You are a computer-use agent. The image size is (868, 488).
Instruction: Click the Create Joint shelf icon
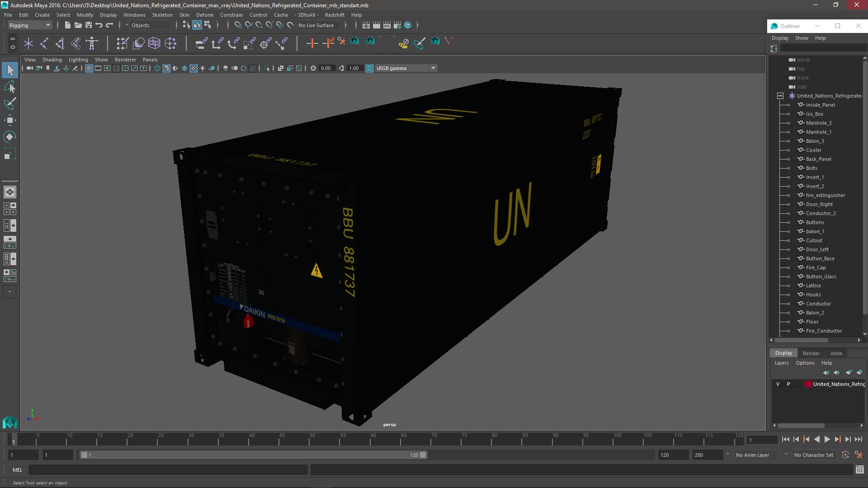coord(44,43)
